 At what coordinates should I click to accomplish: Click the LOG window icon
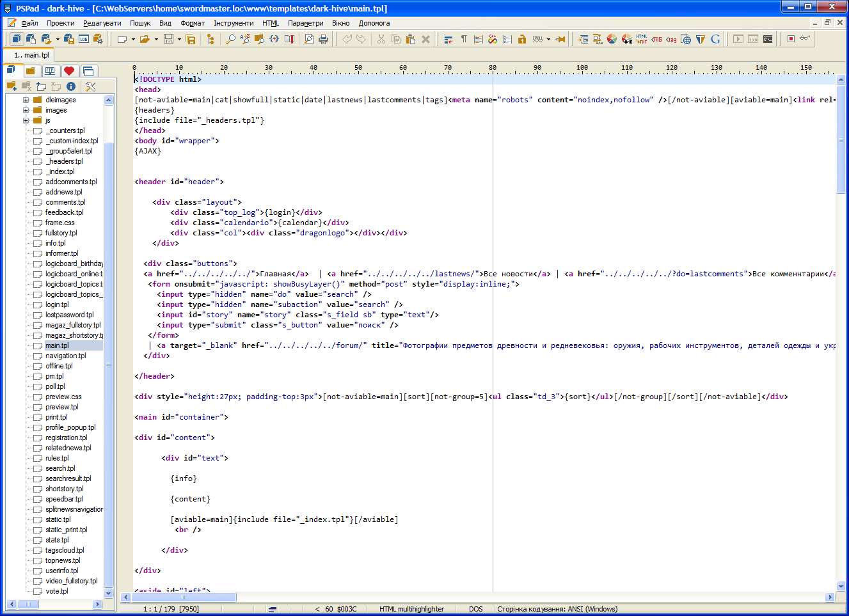84,39
